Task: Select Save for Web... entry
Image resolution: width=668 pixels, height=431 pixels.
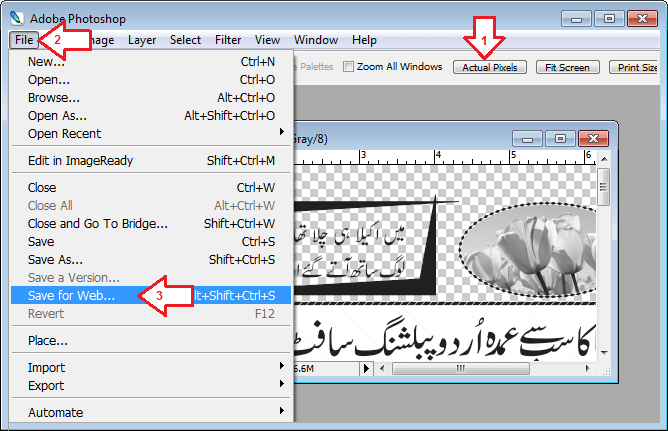Action: coord(151,295)
